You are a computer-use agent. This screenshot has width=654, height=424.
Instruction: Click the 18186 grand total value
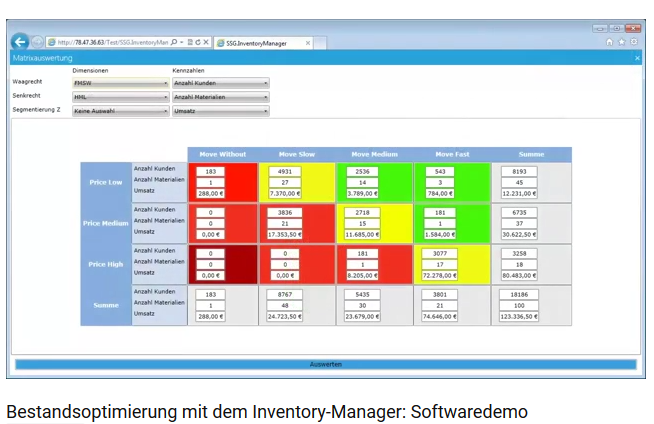click(x=519, y=294)
